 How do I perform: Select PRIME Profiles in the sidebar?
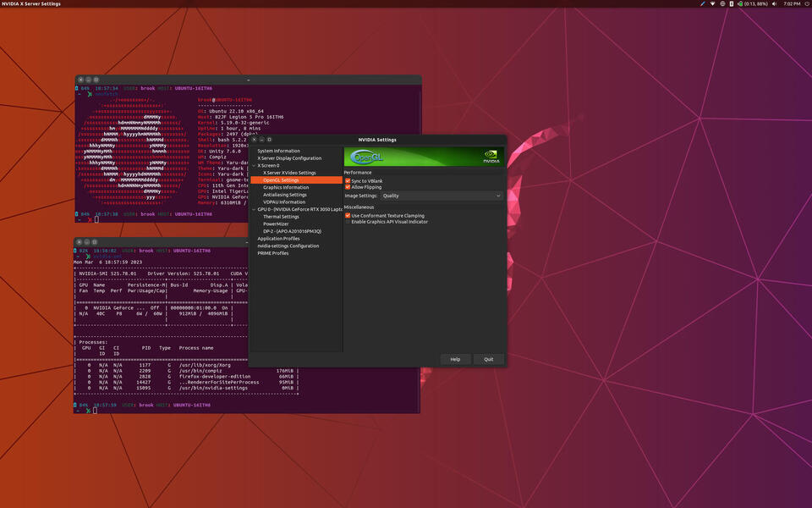click(273, 253)
